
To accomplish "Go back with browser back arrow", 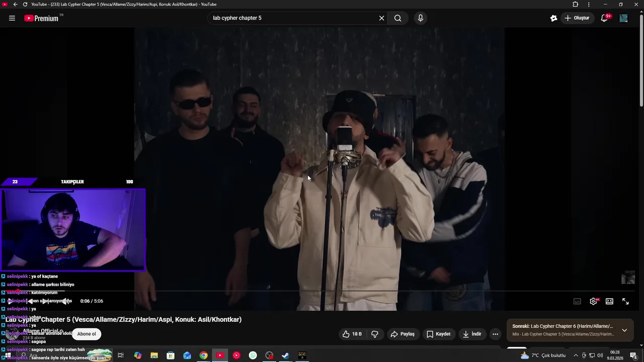I will pyautogui.click(x=15, y=4).
